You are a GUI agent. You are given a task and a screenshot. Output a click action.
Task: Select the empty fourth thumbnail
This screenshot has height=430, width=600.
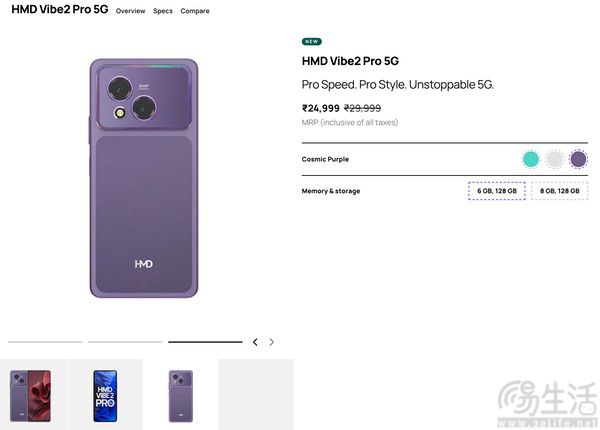256,394
